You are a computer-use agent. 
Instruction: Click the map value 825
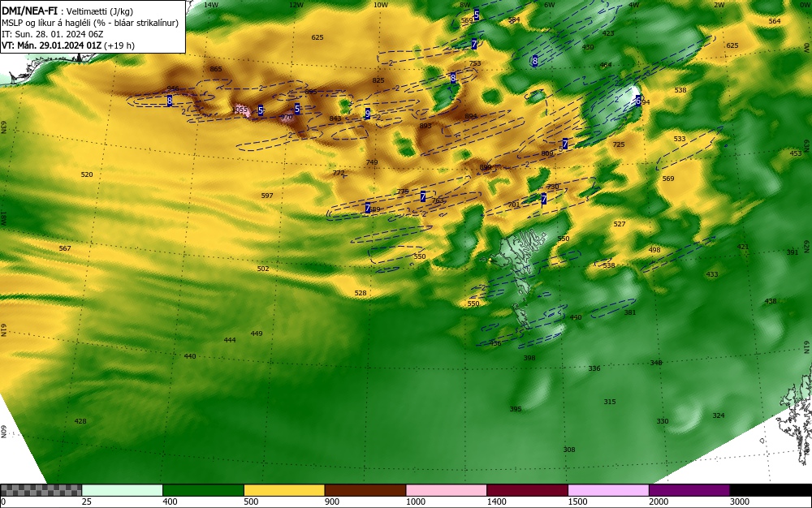pyautogui.click(x=378, y=80)
